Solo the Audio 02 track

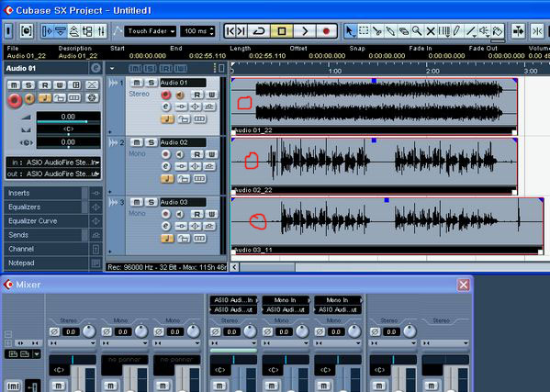coord(152,142)
